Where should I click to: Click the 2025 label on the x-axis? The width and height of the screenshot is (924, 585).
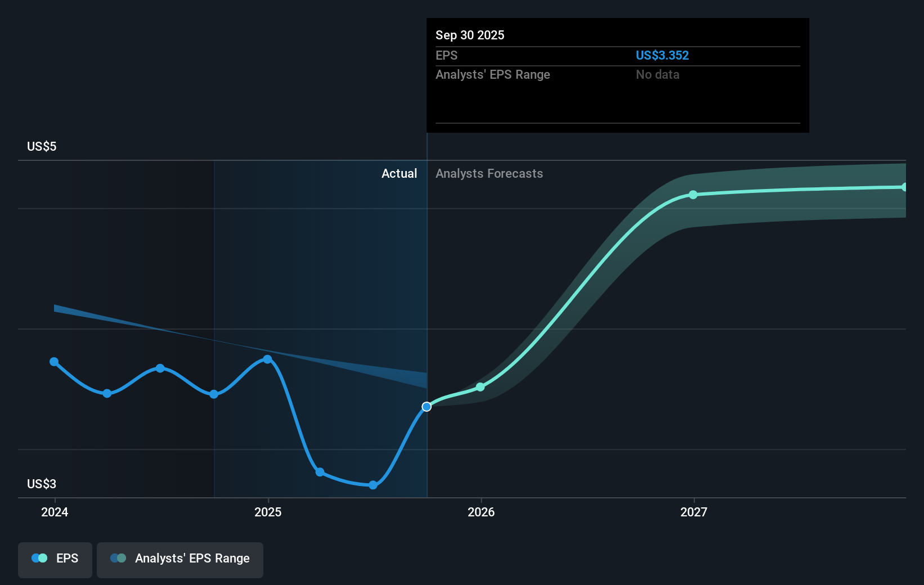268,512
